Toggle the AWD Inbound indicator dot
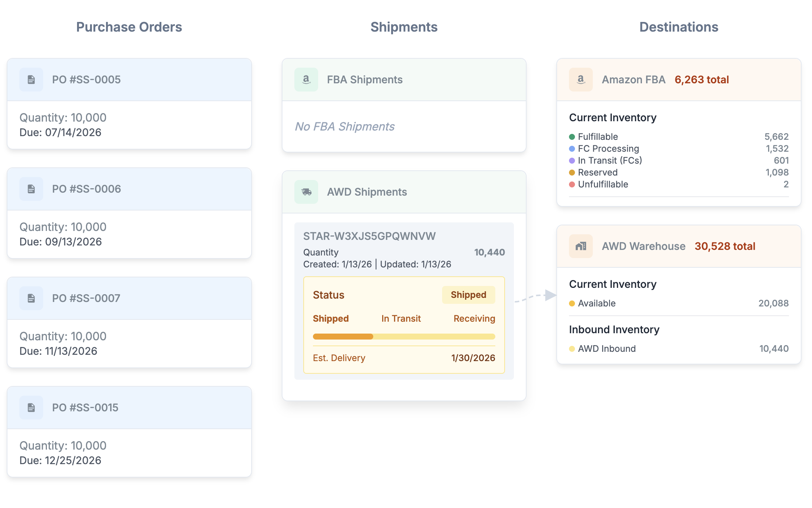This screenshot has height=508, width=812. tap(572, 348)
